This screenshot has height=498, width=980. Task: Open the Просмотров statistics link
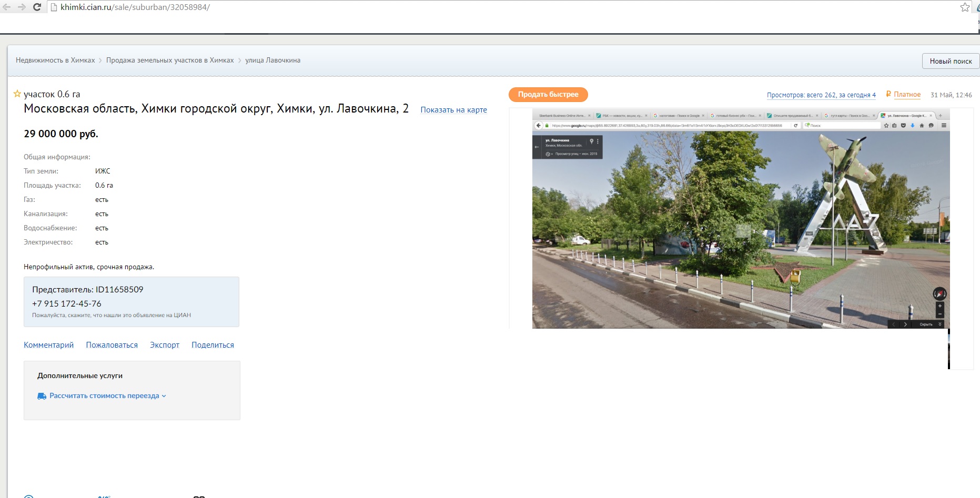[x=821, y=95]
